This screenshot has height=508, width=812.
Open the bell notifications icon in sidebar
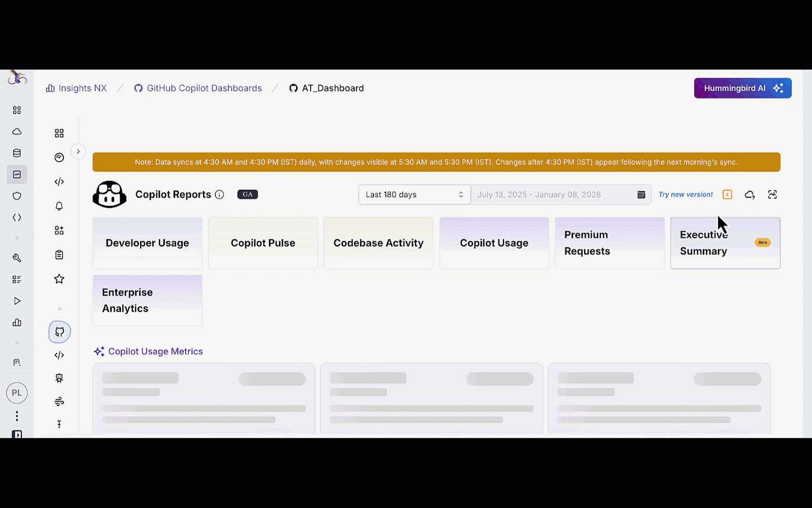pos(59,206)
